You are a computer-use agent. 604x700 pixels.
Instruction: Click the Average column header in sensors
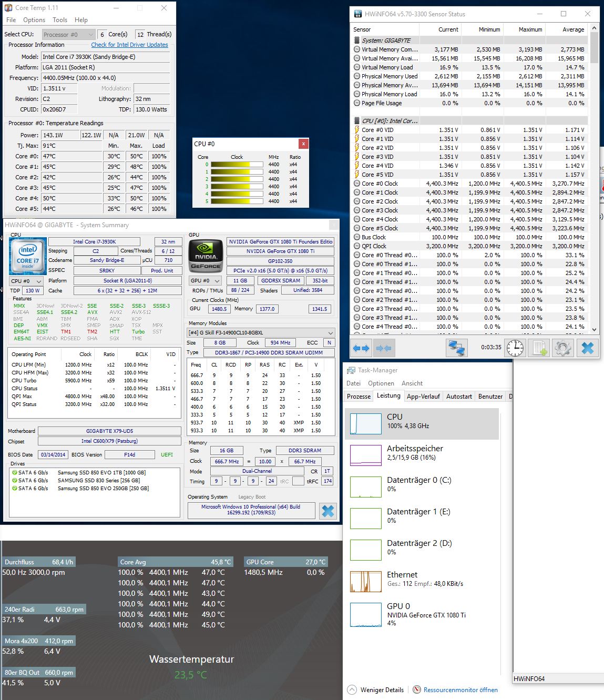pyautogui.click(x=567, y=29)
